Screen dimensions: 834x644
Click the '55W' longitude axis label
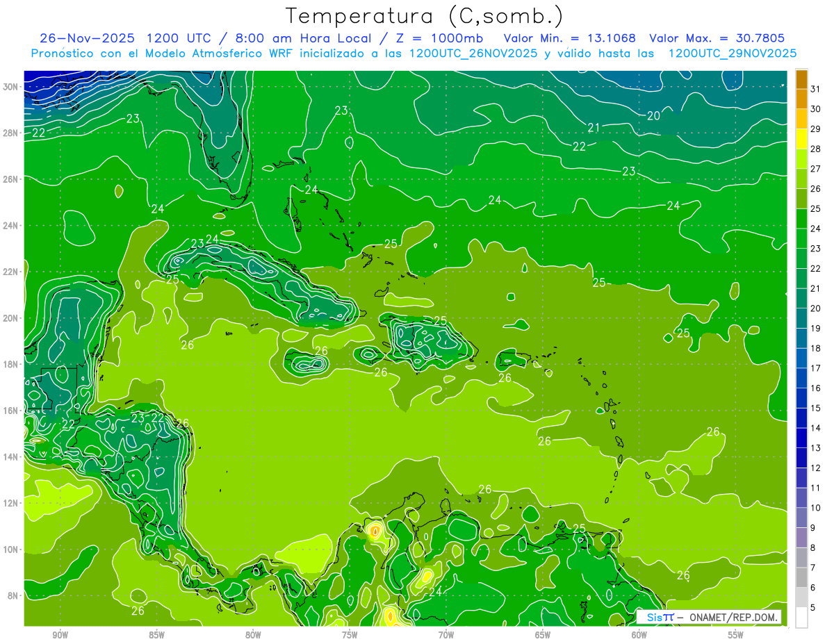pos(736,635)
